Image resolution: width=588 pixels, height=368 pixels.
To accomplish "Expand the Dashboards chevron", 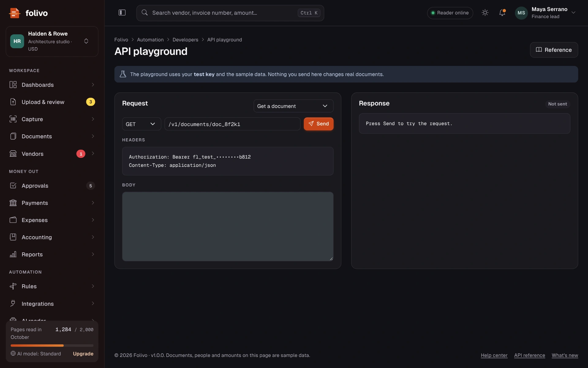I will click(x=93, y=85).
